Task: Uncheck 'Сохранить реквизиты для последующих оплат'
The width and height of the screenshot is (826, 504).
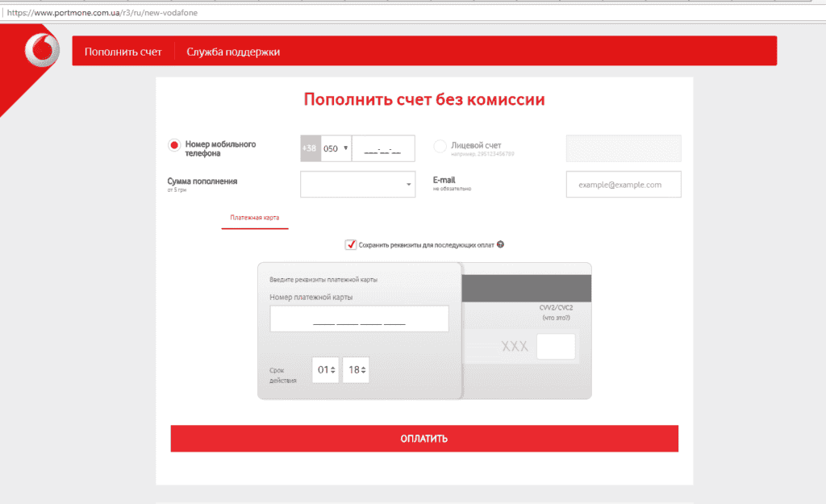Action: [x=348, y=244]
